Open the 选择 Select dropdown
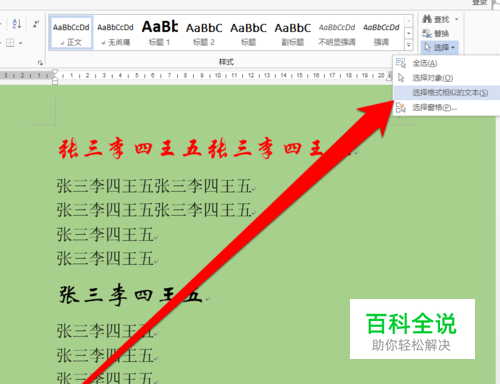The height and width of the screenshot is (384, 500). [440, 48]
